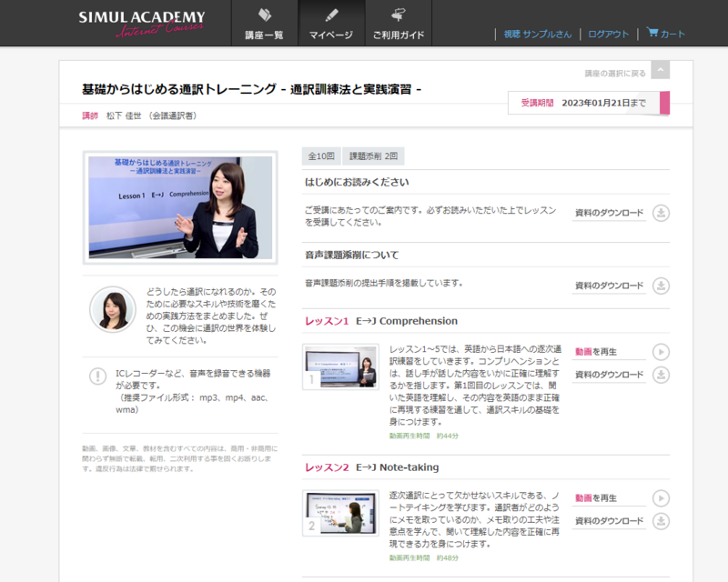This screenshot has width=728, height=582.
Task: Open the 視聴 サンプルさん user link
Action: click(x=538, y=34)
